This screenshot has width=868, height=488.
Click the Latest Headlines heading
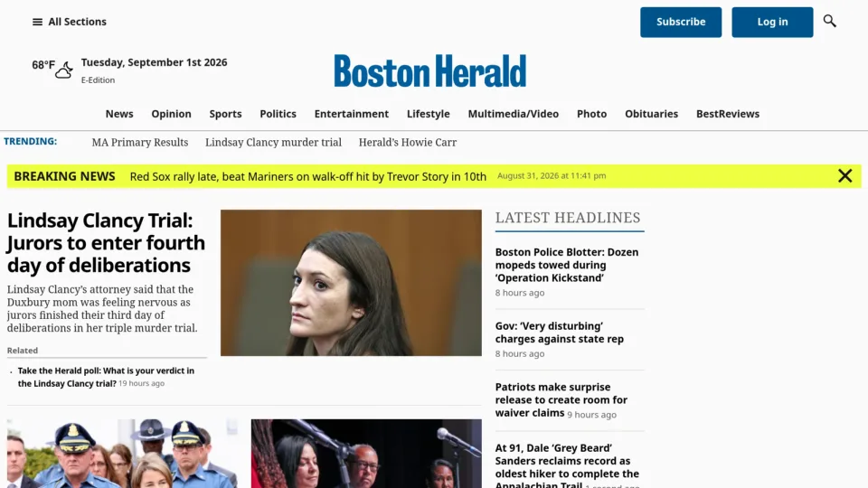[x=568, y=218]
